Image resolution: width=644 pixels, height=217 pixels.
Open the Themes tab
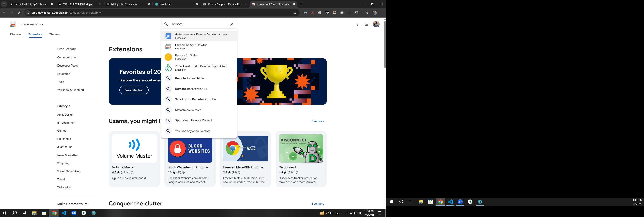(x=55, y=35)
